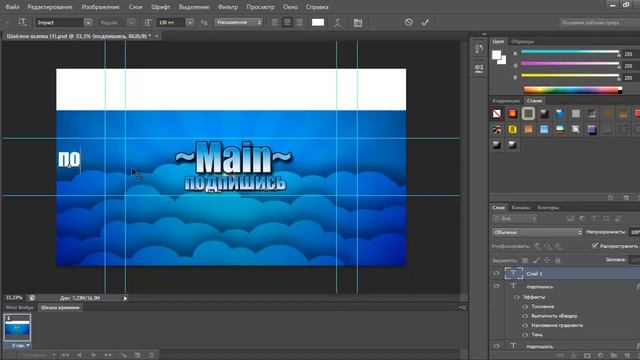Align text right
Viewport: 640px width, 360px height.
[299, 22]
